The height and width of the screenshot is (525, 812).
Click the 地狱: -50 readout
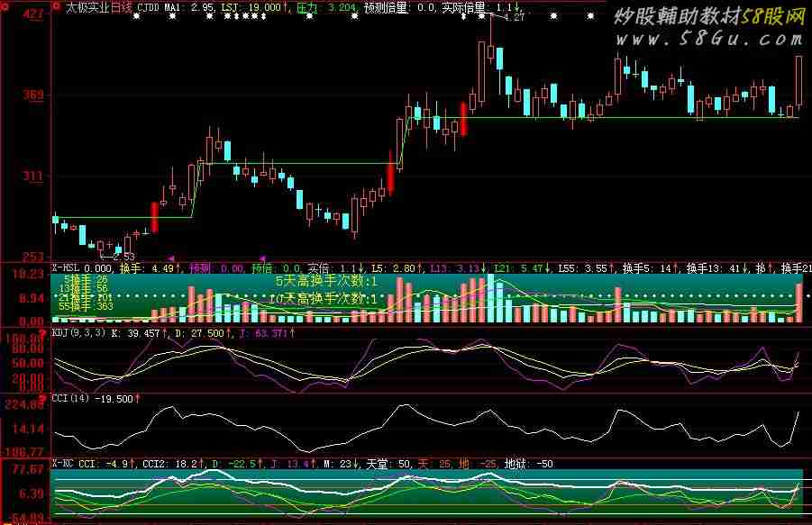529,464
